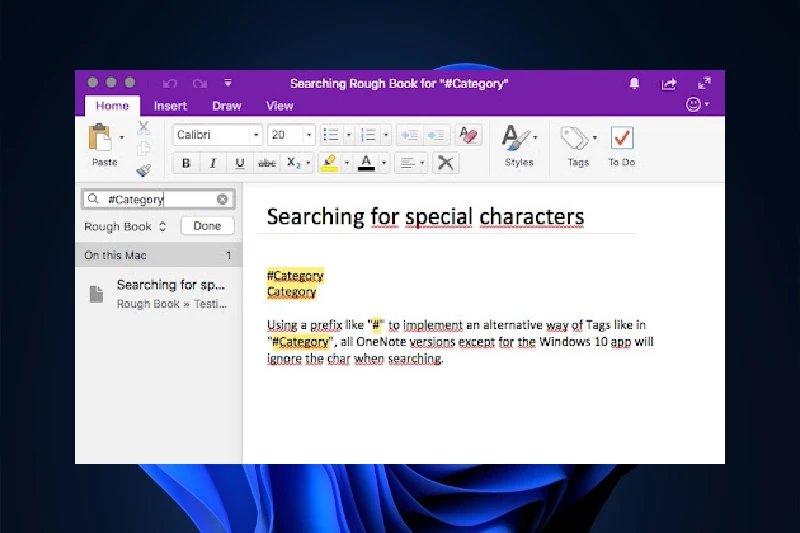Viewport: 800px width, 533px height.
Task: Click the Done button
Action: tap(207, 226)
